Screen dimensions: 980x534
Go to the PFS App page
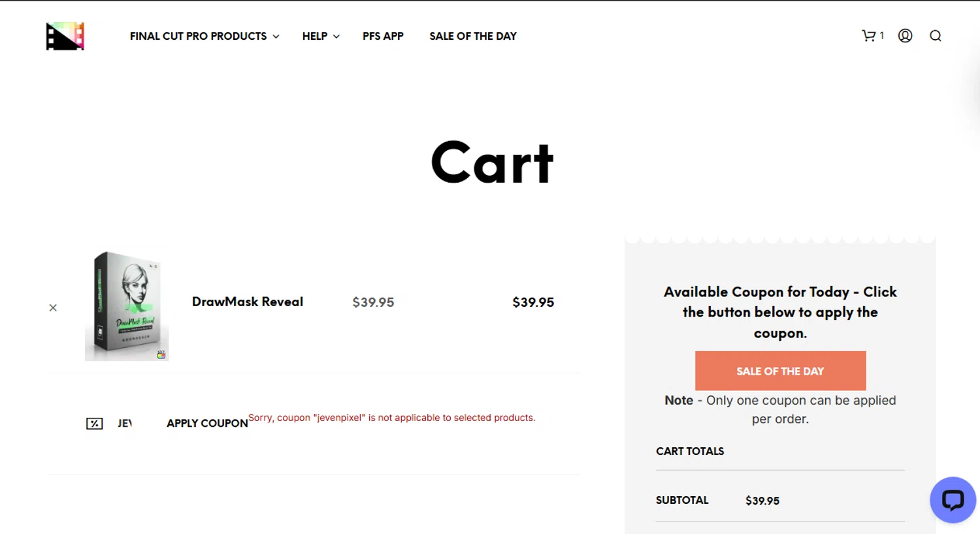(383, 37)
